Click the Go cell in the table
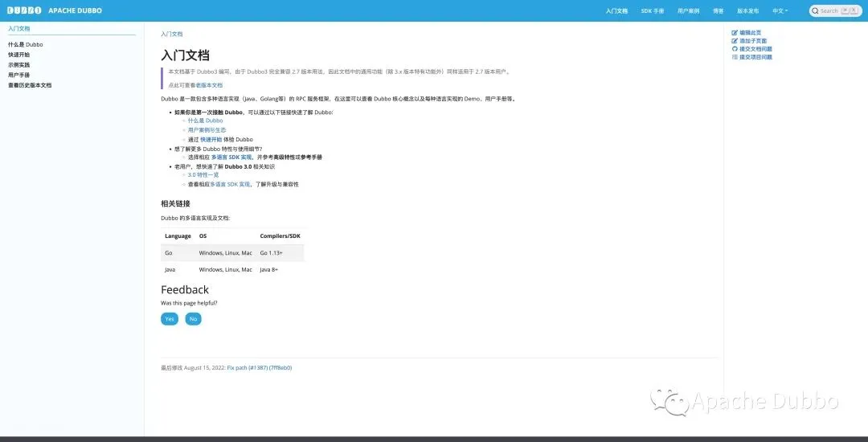868x442 pixels. (x=169, y=253)
